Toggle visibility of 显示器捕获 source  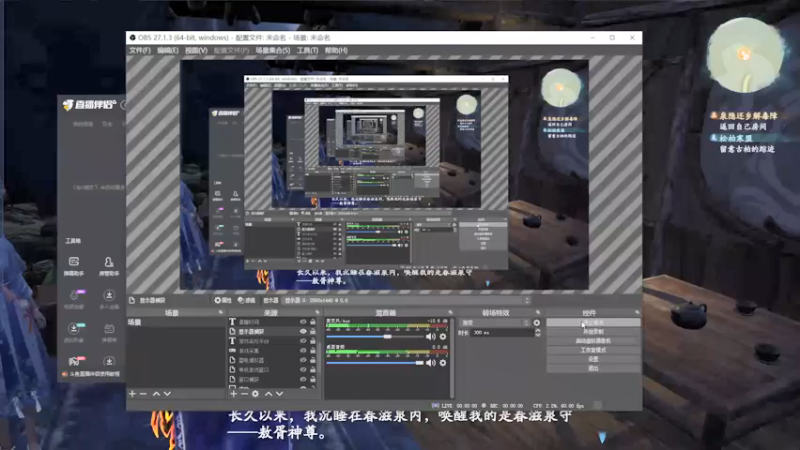click(303, 332)
